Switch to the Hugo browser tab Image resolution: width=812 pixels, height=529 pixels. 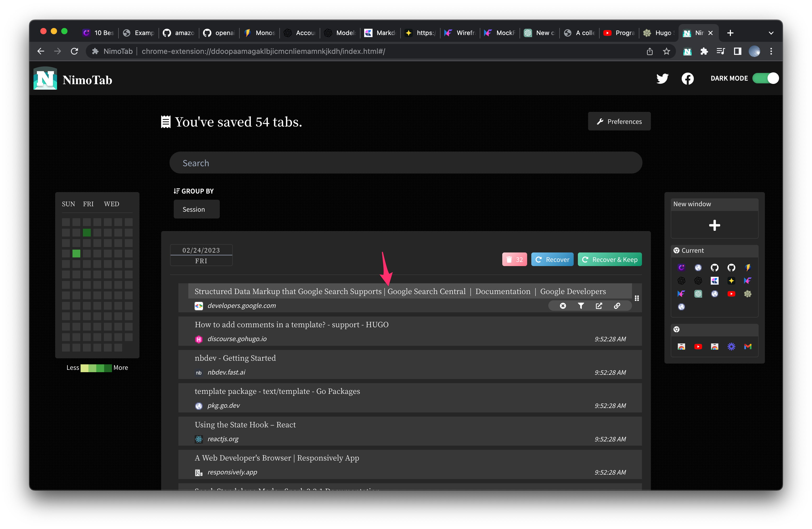click(659, 33)
